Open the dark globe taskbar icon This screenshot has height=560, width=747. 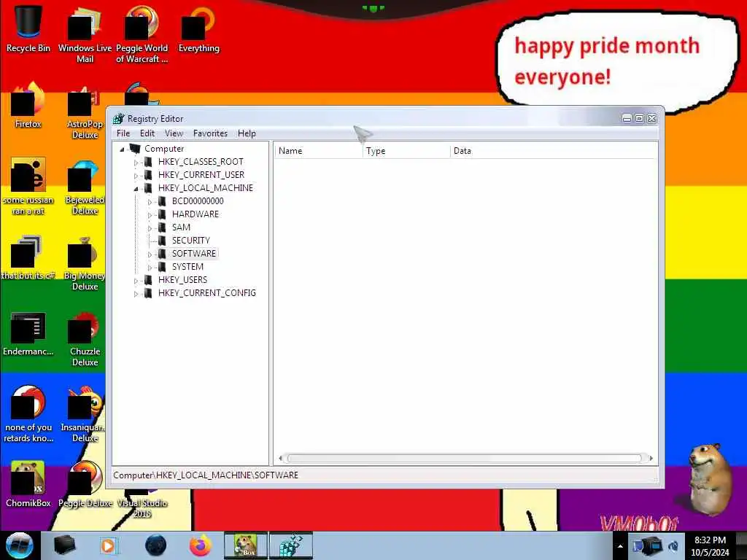(155, 545)
